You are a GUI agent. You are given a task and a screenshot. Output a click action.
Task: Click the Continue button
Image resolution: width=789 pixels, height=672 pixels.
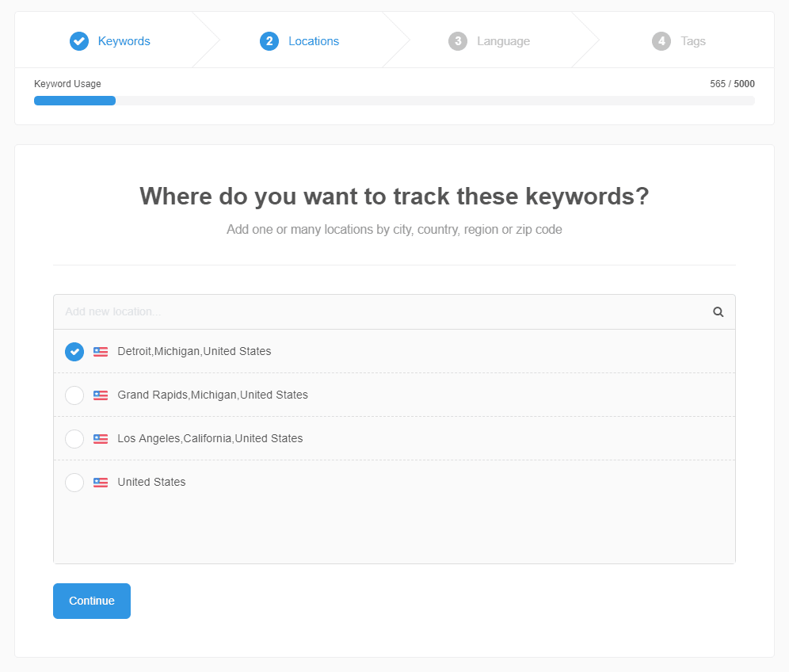[91, 601]
